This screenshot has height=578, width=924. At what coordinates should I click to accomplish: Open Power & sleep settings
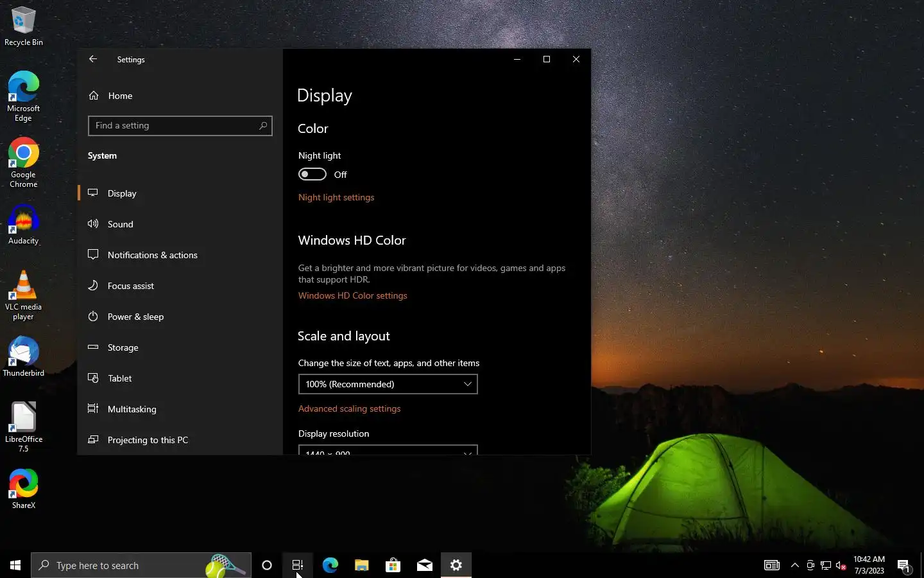pos(180,317)
